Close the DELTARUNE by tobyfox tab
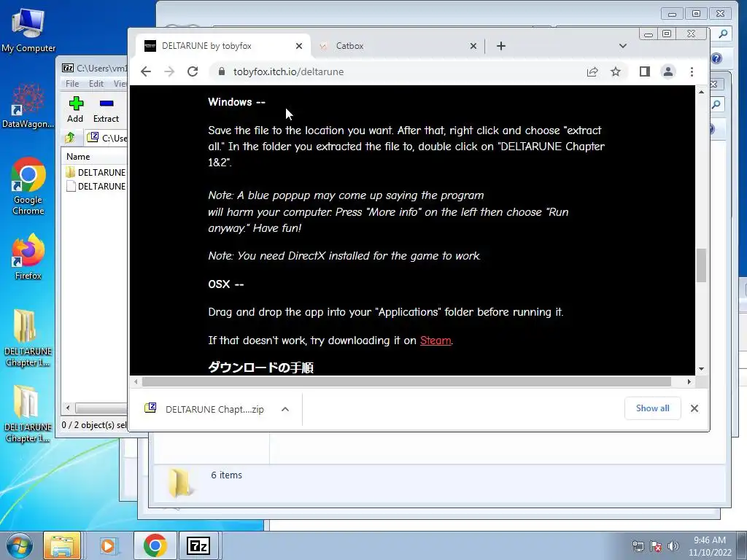The height and width of the screenshot is (560, 747). pos(298,46)
